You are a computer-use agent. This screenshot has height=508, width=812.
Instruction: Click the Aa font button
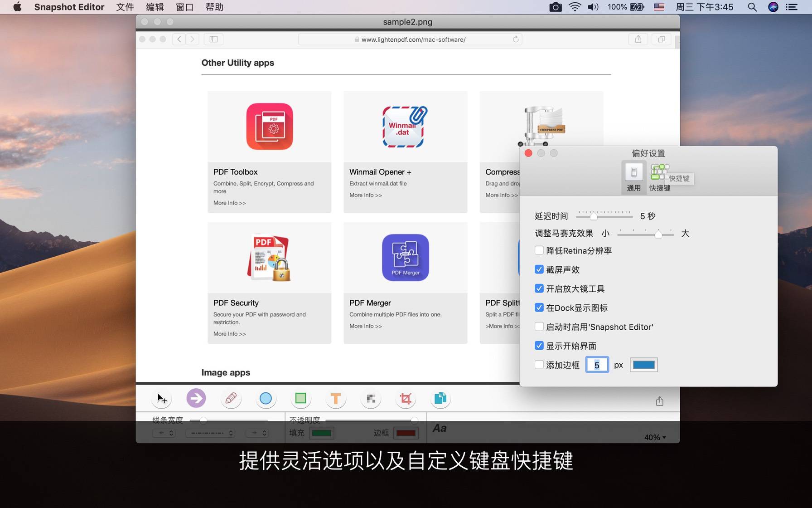click(440, 428)
